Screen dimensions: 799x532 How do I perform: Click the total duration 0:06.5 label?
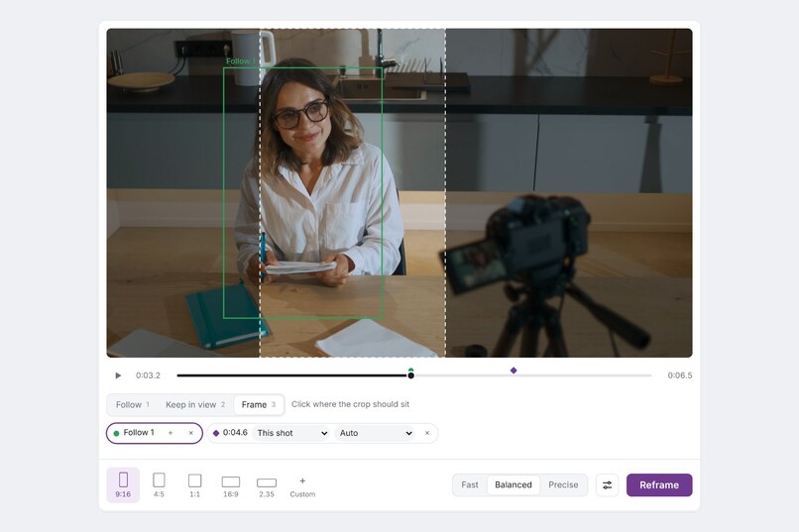680,375
